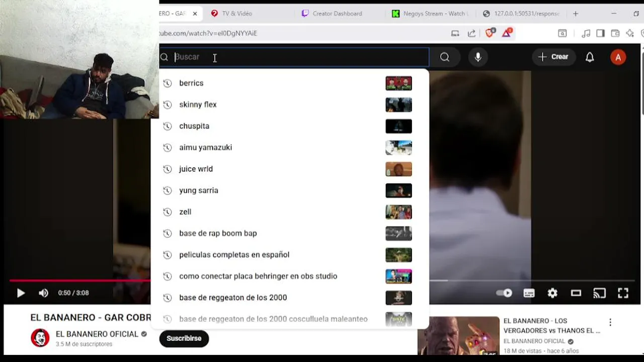Viewport: 644px width, 362px height.
Task: Open YouTube notifications bell
Action: [x=590, y=57]
